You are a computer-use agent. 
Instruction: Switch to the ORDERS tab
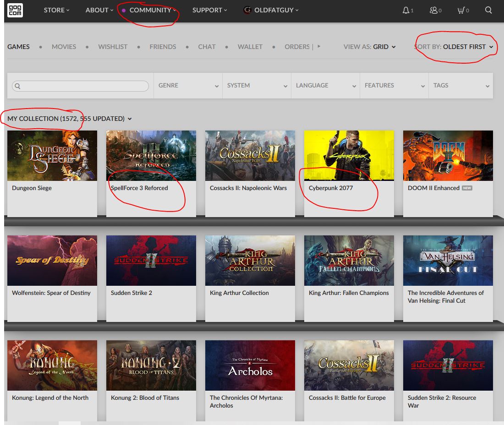coord(297,47)
